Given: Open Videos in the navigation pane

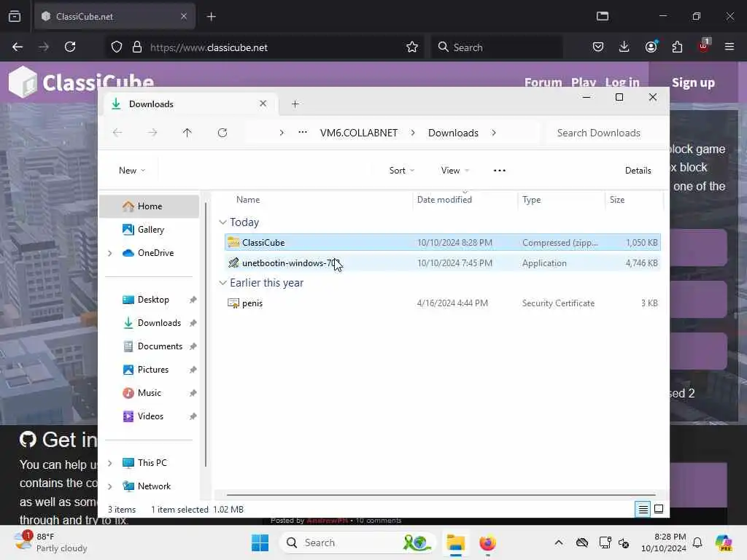Looking at the screenshot, I should 150,416.
